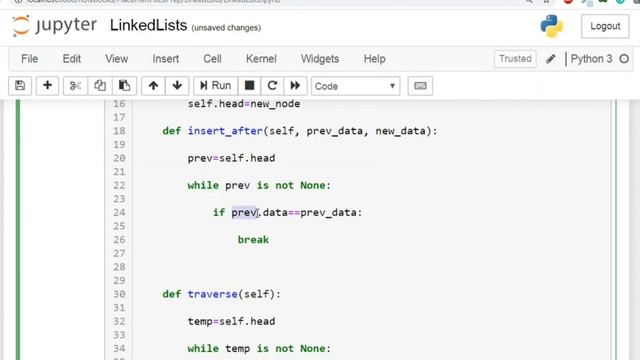Click the kernel idle circle indicator
This screenshot has height=360, width=640.
tap(624, 59)
